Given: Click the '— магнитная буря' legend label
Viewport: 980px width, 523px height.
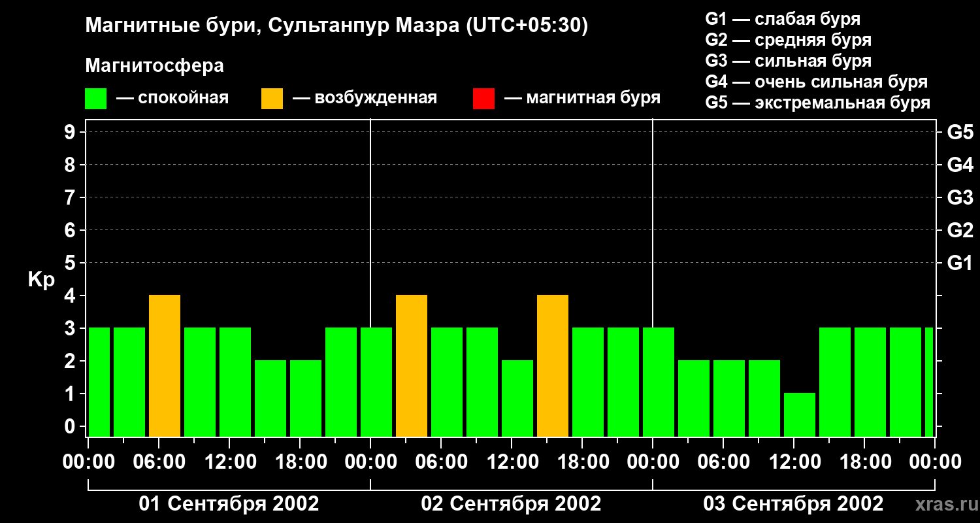Looking at the screenshot, I should pos(582,98).
